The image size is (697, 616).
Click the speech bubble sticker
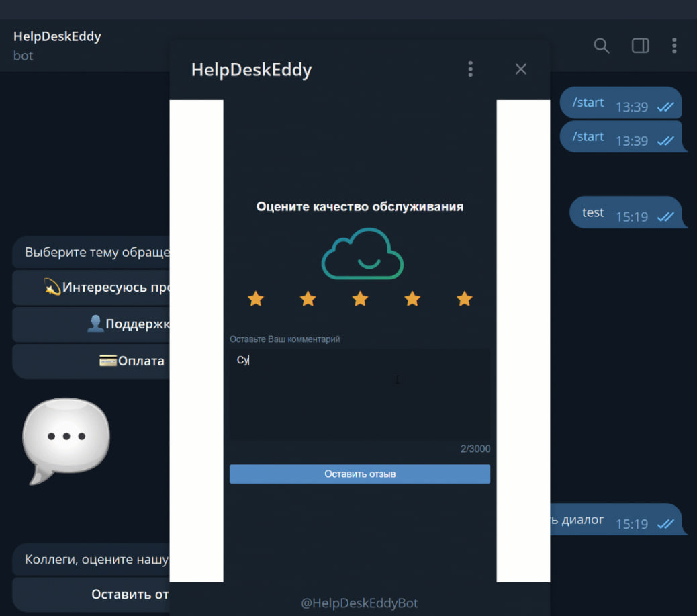(65, 438)
